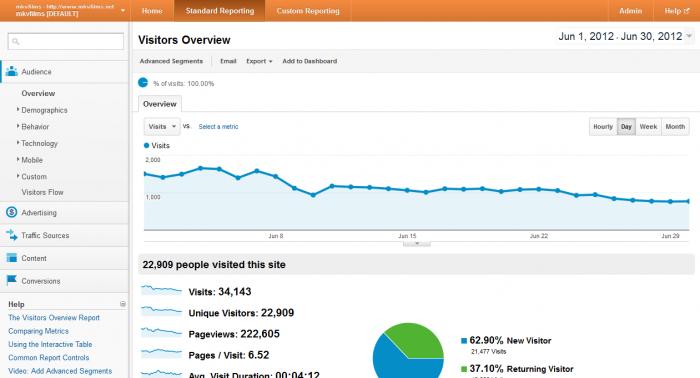
Task: Click Advanced Segments button
Action: 171,61
